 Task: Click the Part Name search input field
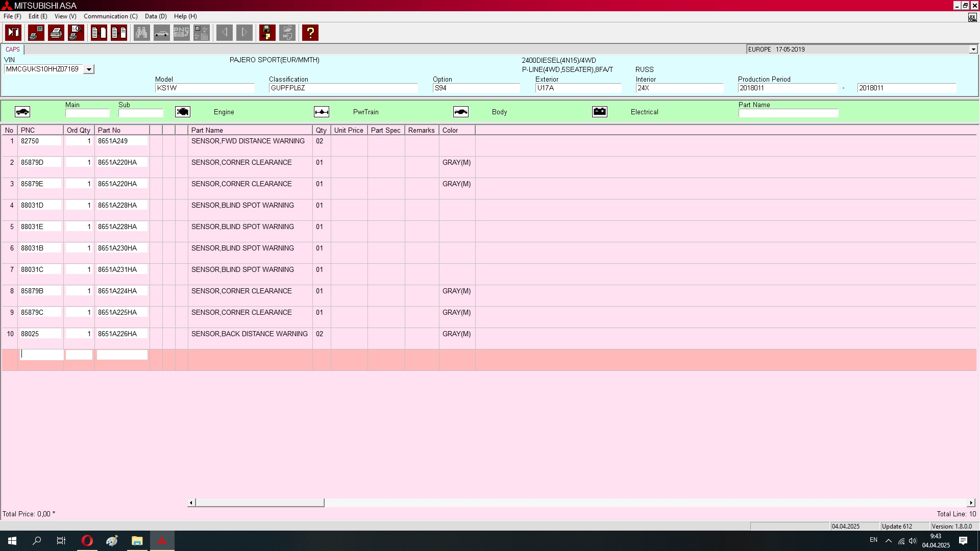[x=788, y=113]
